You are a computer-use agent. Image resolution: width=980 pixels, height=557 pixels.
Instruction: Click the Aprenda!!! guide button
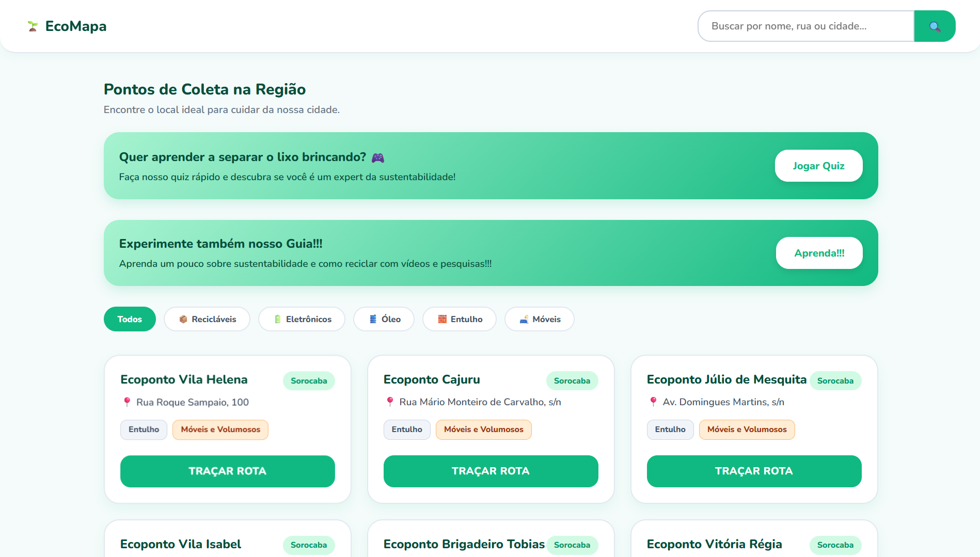[x=819, y=253]
